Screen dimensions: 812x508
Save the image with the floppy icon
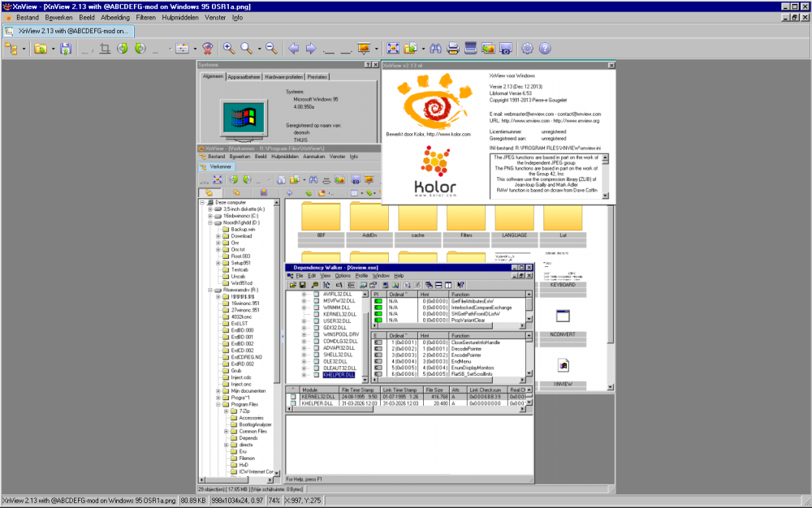click(65, 49)
